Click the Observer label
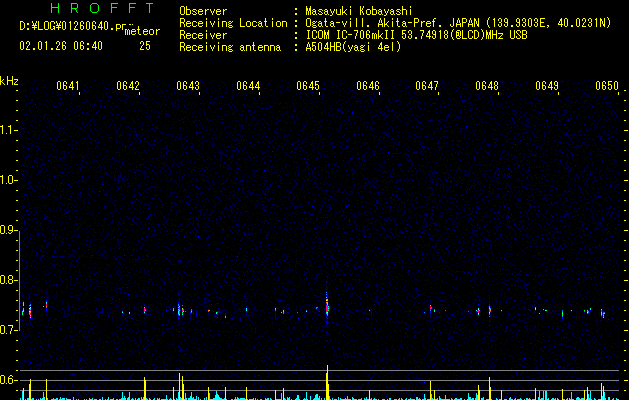 [203, 11]
